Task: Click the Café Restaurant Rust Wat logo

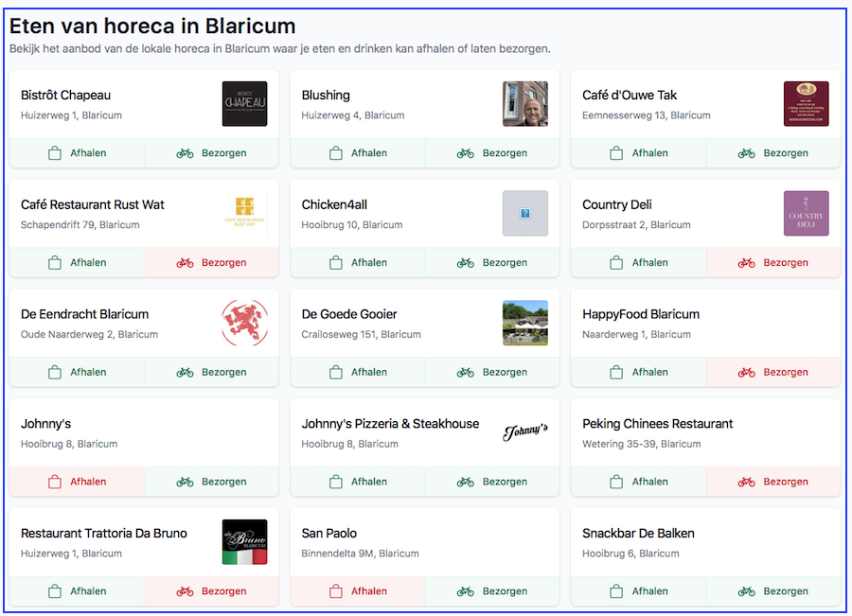Action: pos(244,214)
